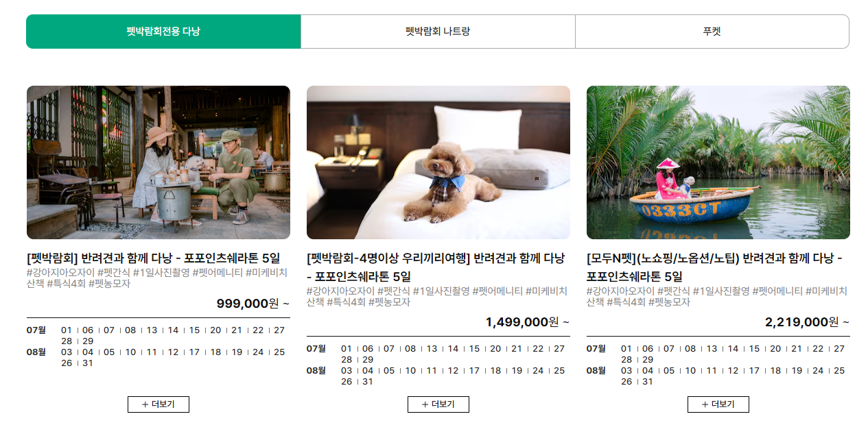Open the poodle on hotel bed thumbnail
Image resolution: width=868 pixels, height=436 pixels.
(x=438, y=162)
